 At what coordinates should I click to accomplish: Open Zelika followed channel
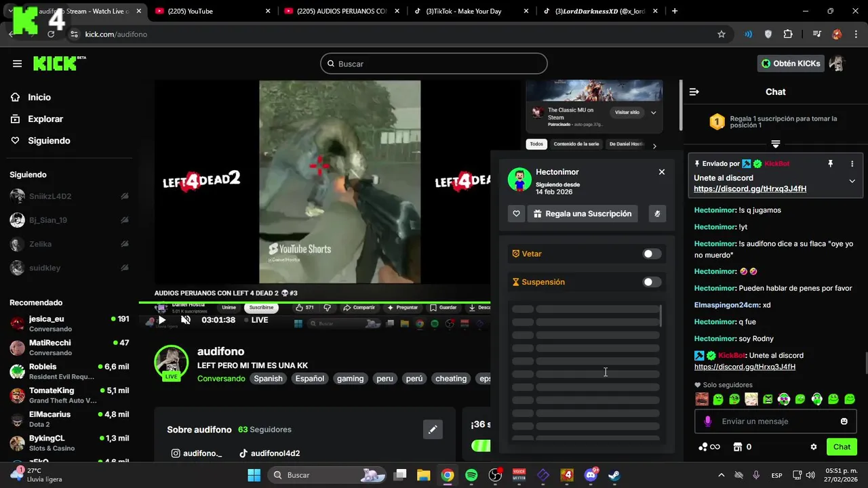coord(69,244)
